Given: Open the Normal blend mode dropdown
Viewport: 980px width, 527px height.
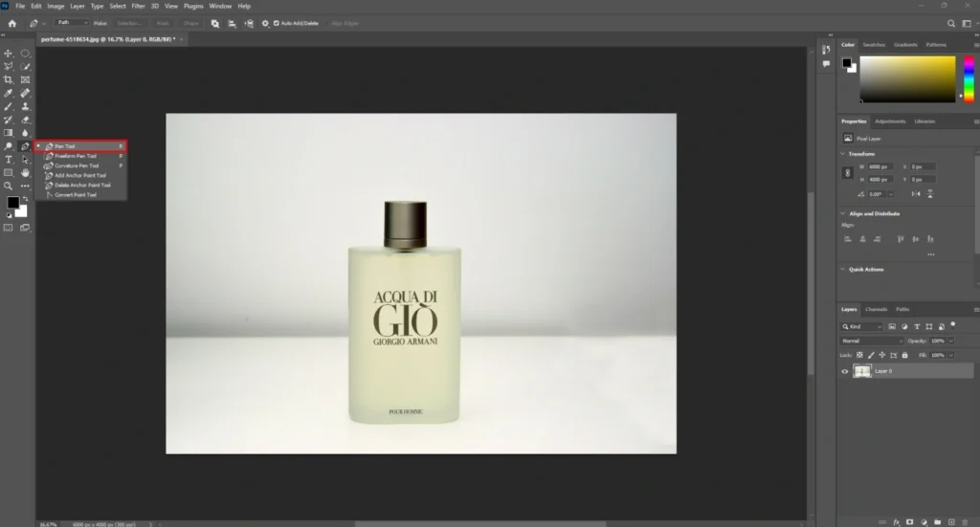Looking at the screenshot, I should (x=871, y=340).
